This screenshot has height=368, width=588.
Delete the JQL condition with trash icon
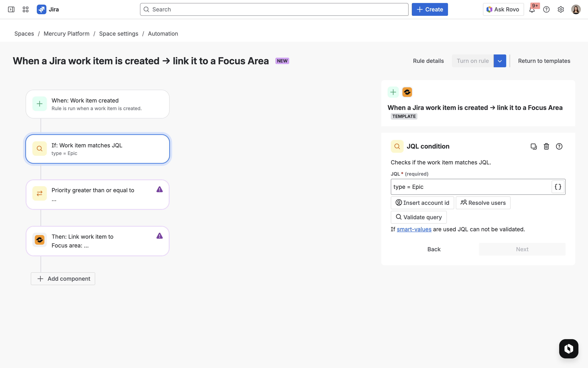(546, 146)
